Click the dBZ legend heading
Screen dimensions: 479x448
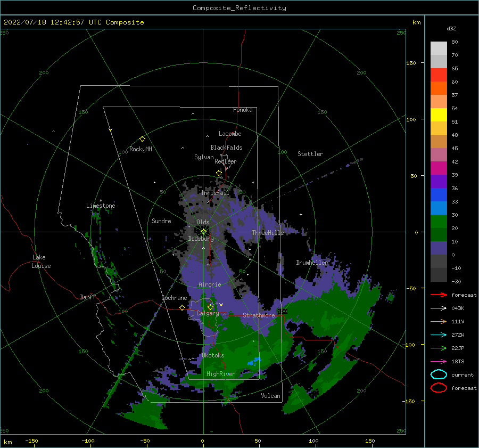point(451,28)
